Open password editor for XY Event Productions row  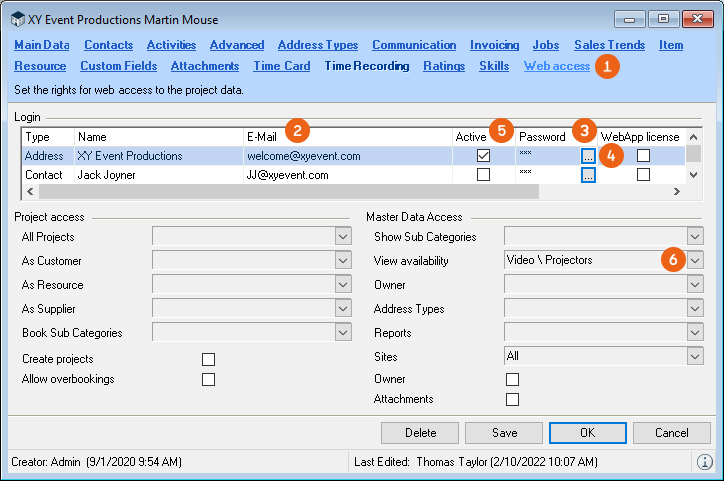(588, 156)
